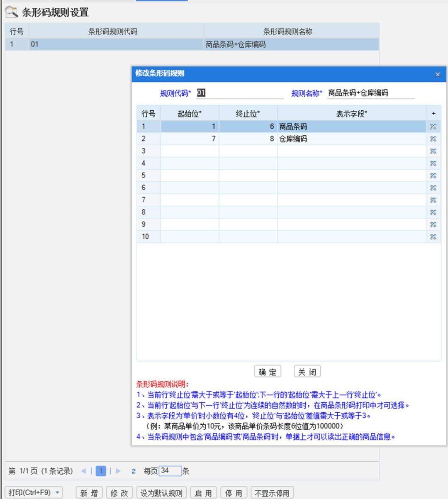Open the 打印(Ctrl+F9) dropdown arrow

click(57, 493)
